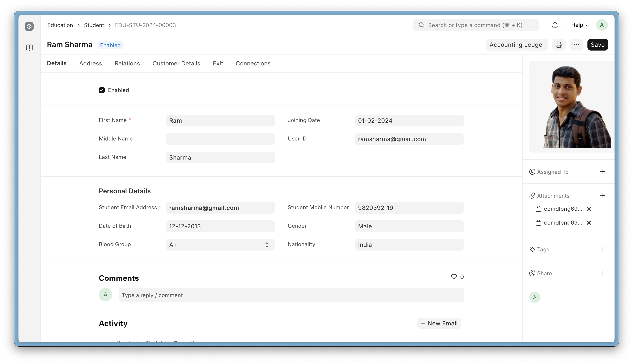Open the Joining Date picker
Viewport: 633px width, 364px height.
click(x=409, y=121)
